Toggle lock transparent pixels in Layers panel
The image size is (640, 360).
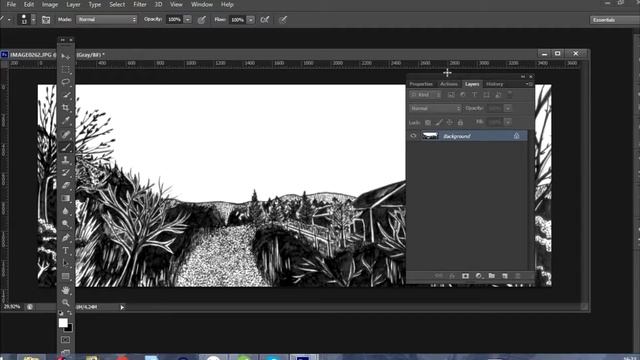[x=427, y=122]
